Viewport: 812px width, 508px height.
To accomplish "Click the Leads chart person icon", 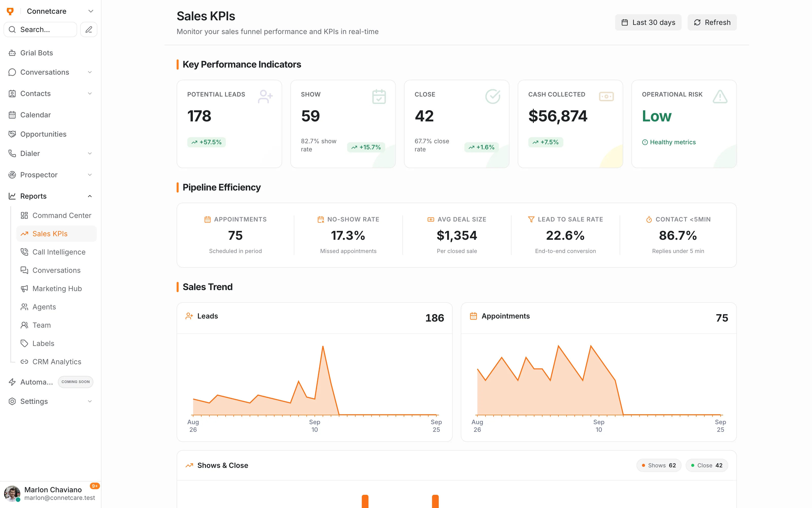I will (189, 316).
